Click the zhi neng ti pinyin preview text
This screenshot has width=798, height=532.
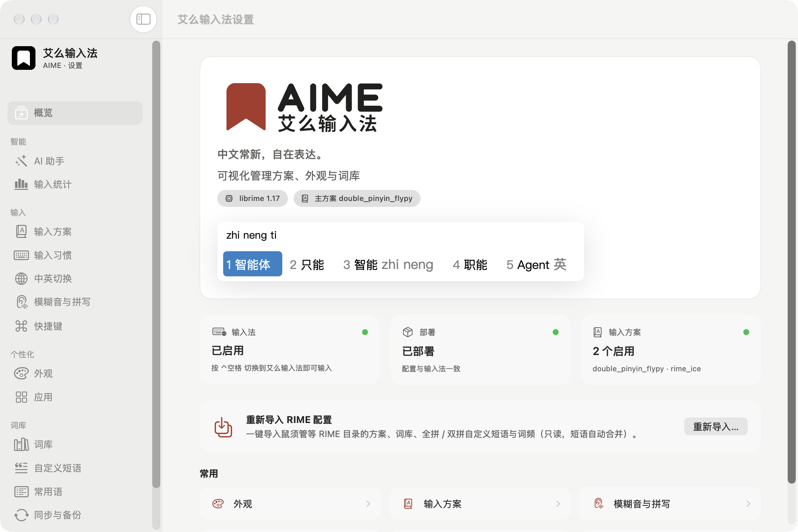click(251, 235)
